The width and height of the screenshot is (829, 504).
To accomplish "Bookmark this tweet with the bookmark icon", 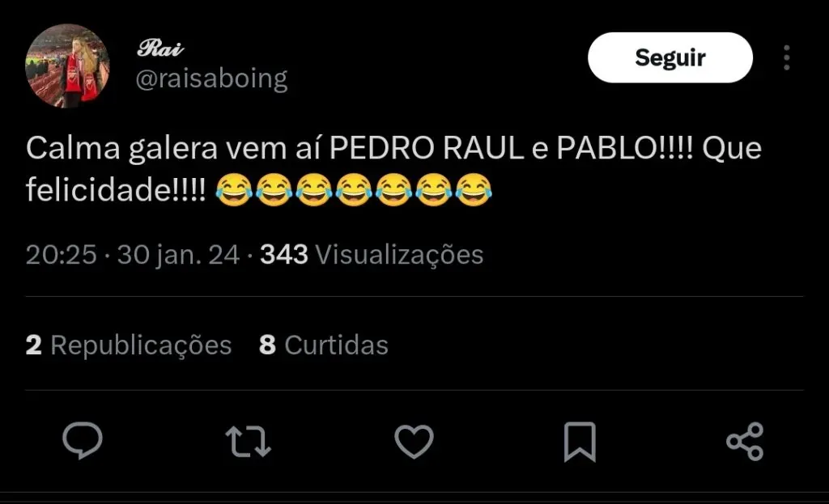I will tap(580, 442).
